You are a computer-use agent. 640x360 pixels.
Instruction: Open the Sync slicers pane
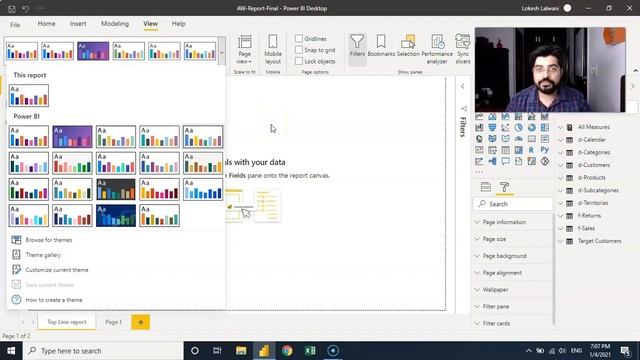463,49
